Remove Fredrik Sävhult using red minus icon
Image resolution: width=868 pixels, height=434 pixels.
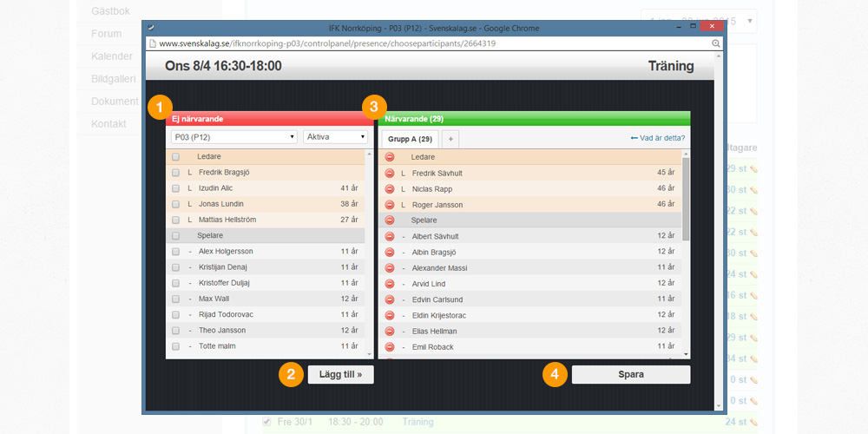390,173
